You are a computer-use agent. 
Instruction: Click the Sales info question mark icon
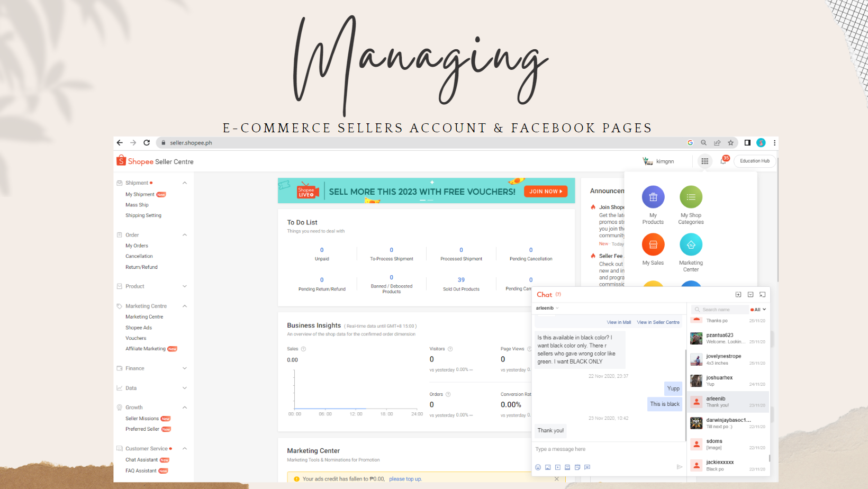pyautogui.click(x=303, y=349)
